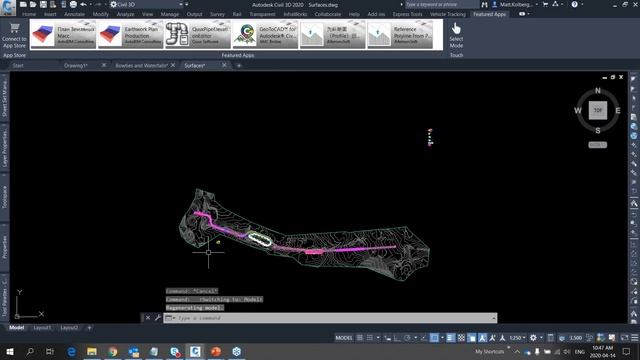Toggle object snap in the status bar
Viewport: 640px width, 360px height.
click(434, 338)
